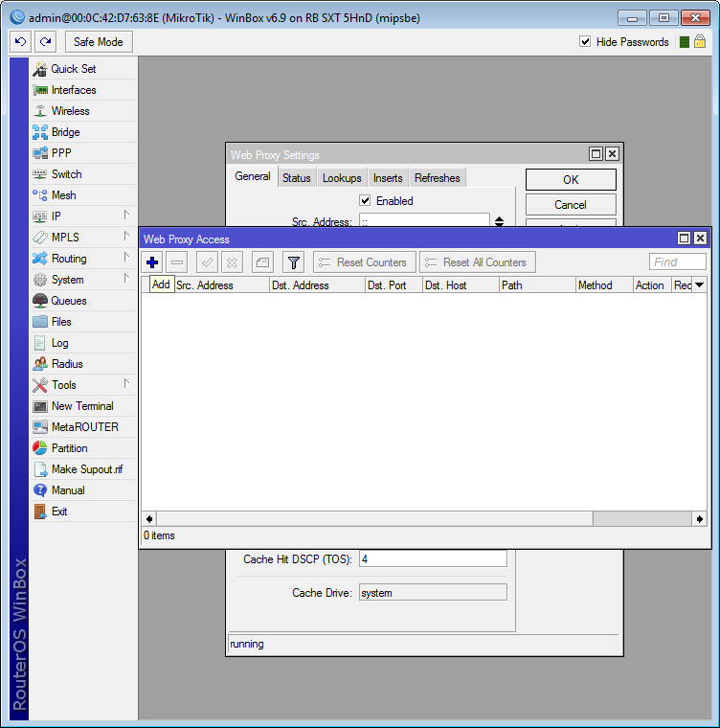Image resolution: width=720 pixels, height=728 pixels.
Task: Switch to the General tab
Action: pos(253,176)
